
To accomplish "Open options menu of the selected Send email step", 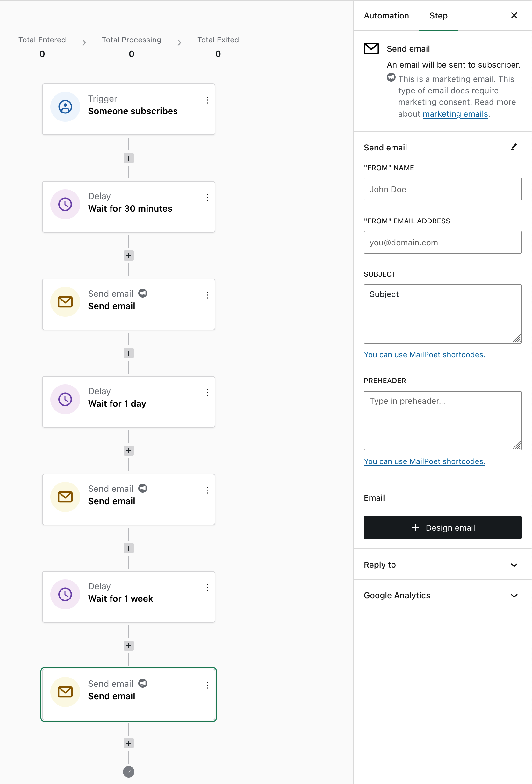I will [x=208, y=685].
